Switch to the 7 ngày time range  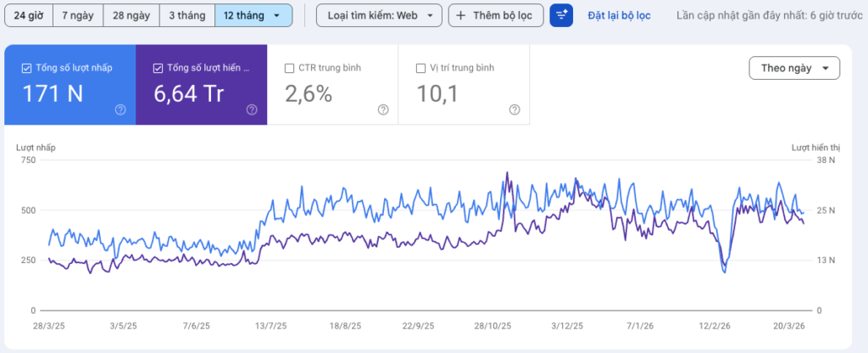pyautogui.click(x=78, y=15)
